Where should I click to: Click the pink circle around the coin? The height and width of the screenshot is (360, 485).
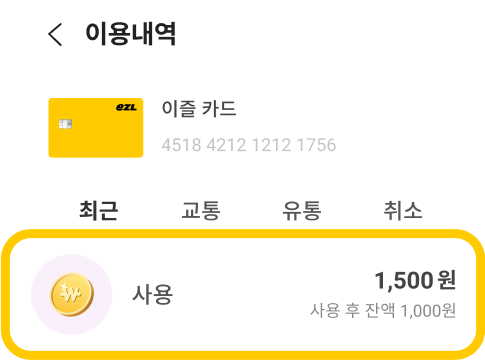coord(71,294)
